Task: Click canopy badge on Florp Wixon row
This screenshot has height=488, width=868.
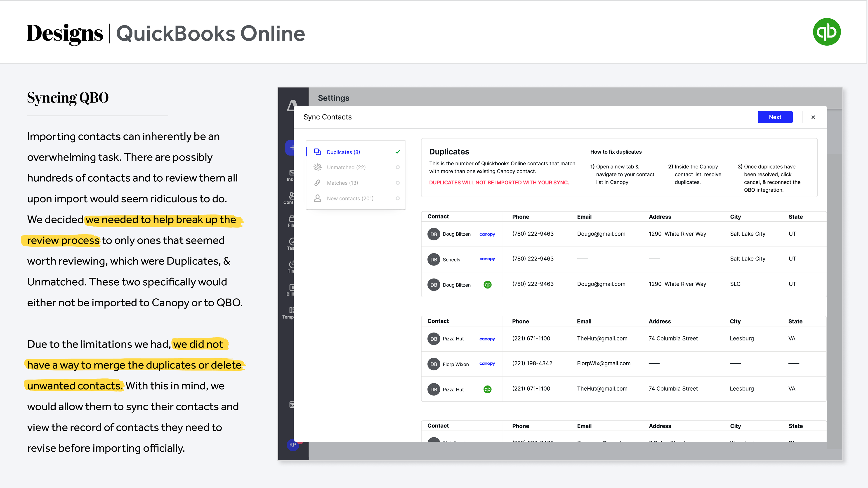Action: click(487, 363)
